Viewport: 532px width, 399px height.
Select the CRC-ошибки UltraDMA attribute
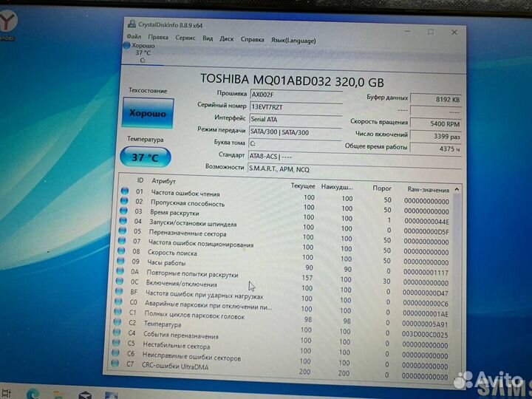tap(175, 366)
